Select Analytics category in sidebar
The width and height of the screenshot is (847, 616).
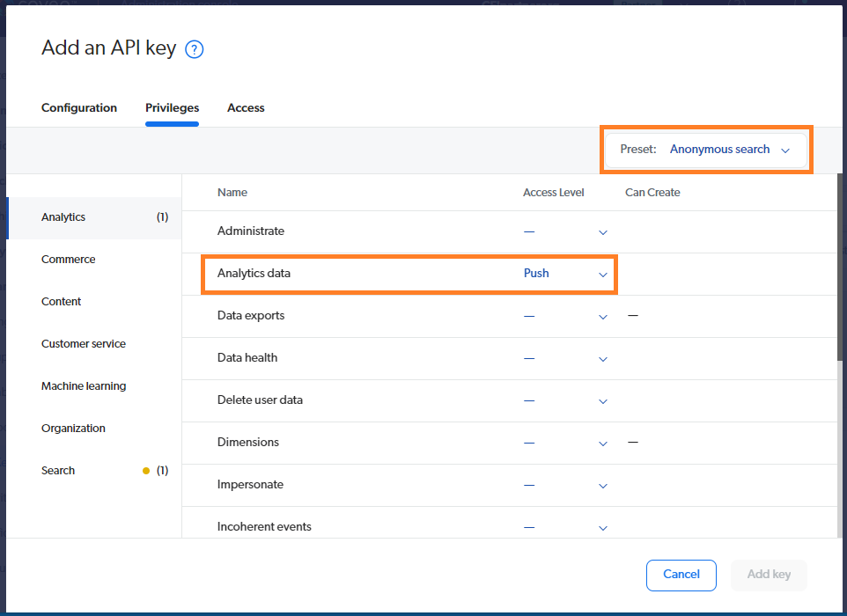click(x=94, y=217)
